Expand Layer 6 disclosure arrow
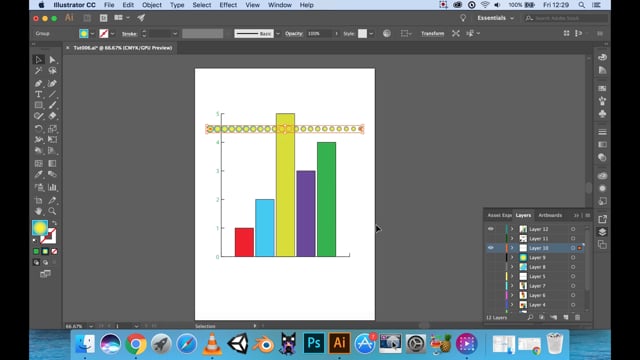This screenshot has width=640, height=360. [x=512, y=295]
